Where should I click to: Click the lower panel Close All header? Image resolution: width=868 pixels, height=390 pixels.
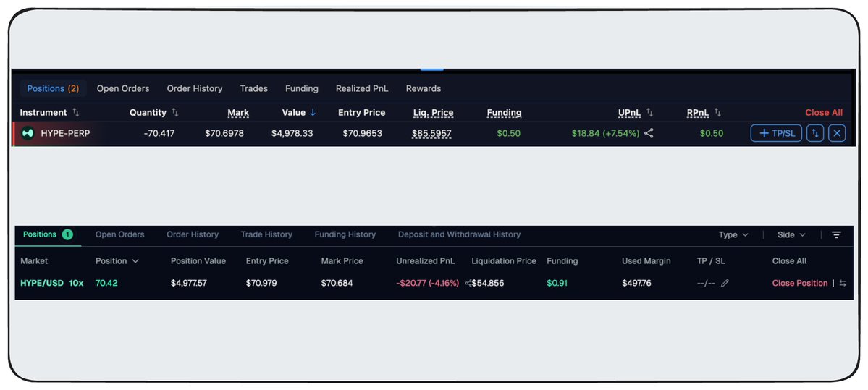coord(789,261)
